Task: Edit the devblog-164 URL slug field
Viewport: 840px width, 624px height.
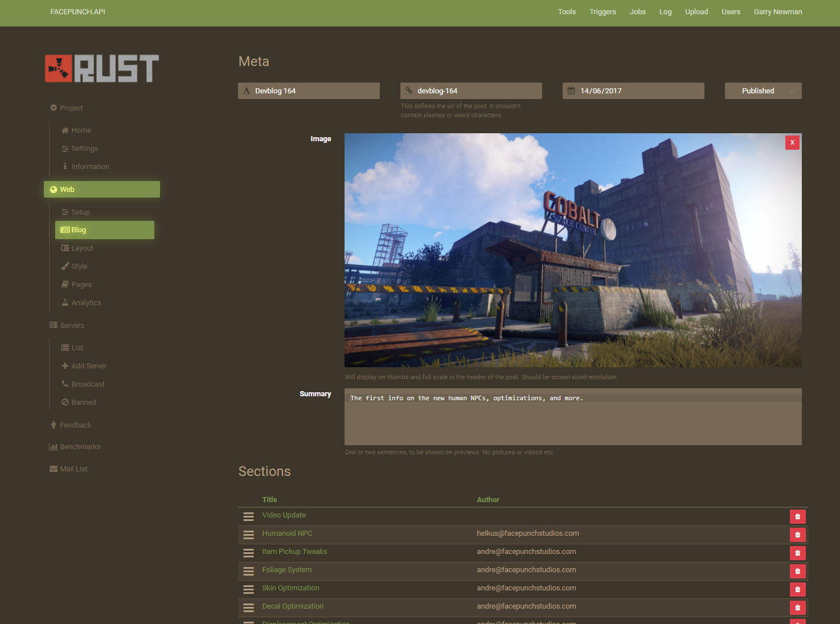Action: pos(471,91)
